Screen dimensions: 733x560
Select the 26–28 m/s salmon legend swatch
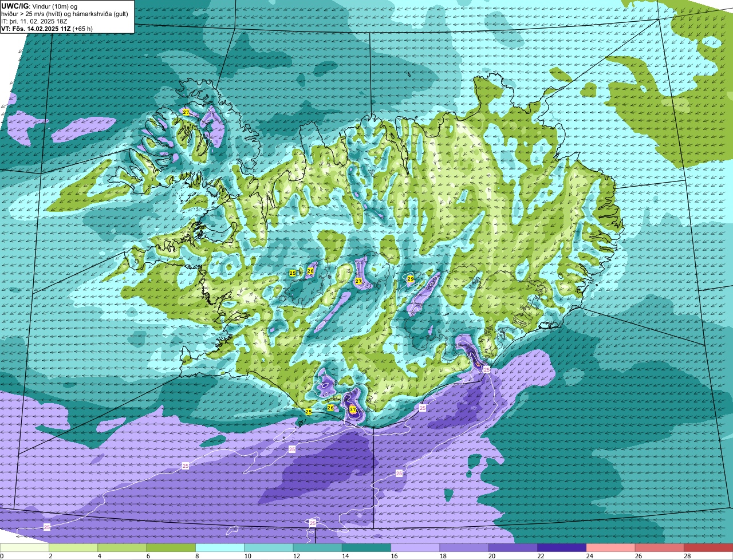(660, 548)
